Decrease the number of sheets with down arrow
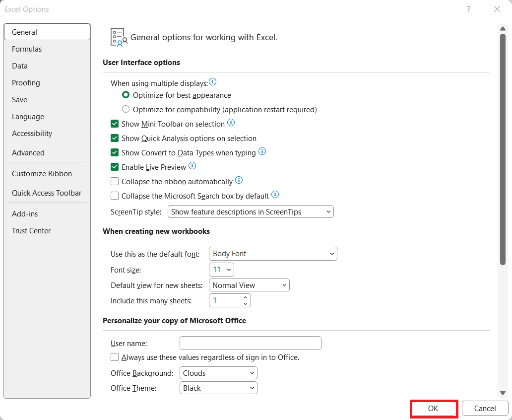 pos(245,304)
